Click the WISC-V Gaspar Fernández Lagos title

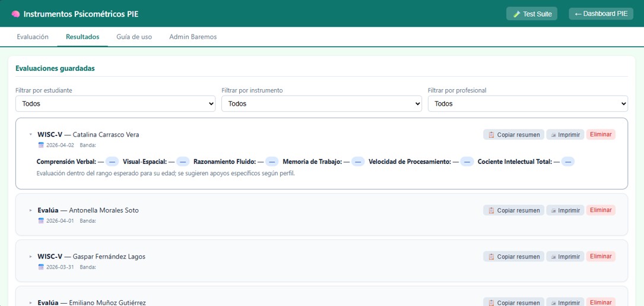(x=91, y=257)
